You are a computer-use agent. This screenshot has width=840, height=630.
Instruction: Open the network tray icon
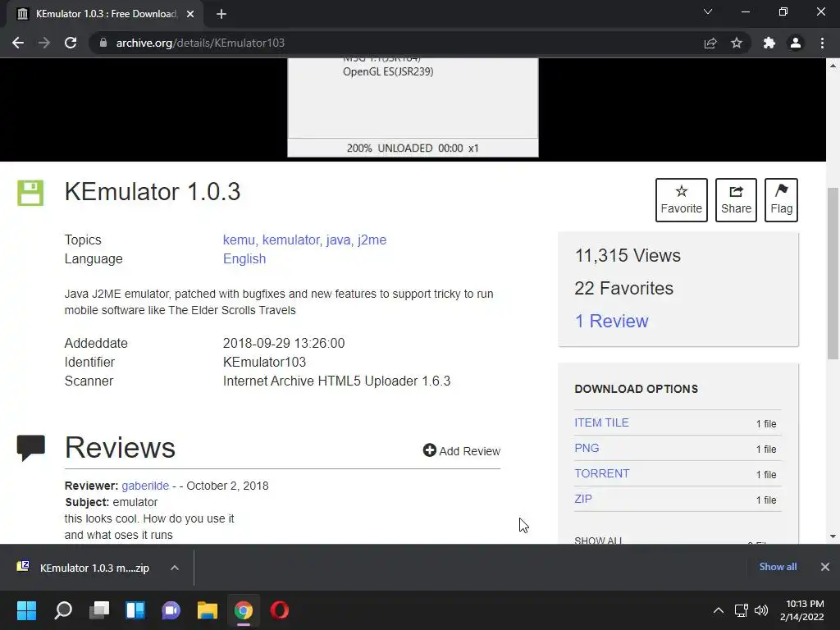tap(742, 610)
